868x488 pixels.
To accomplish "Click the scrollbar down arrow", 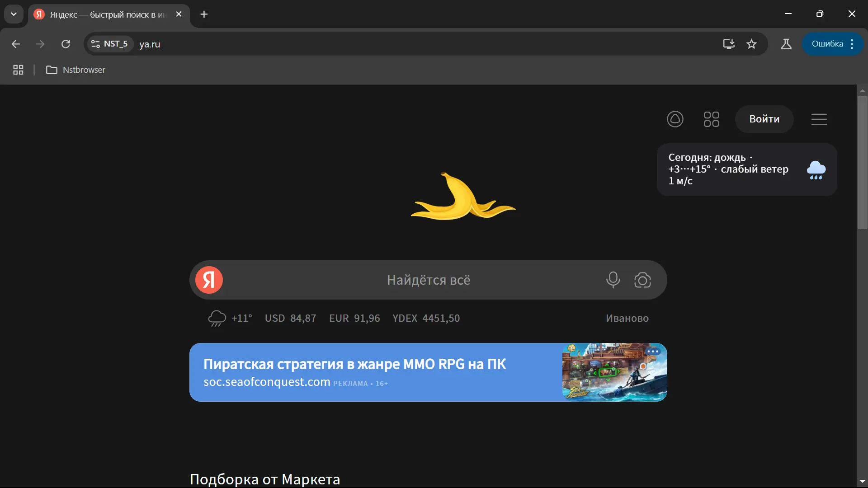I will point(862,482).
